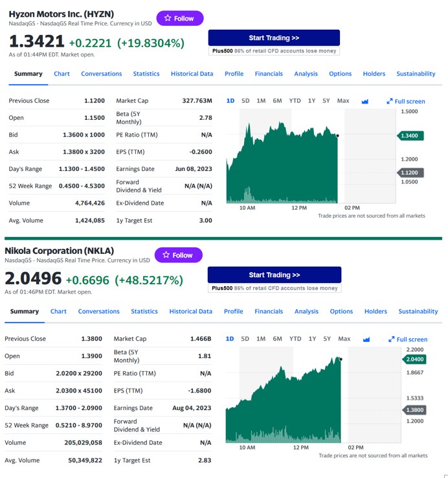Image resolution: width=448 pixels, height=478 pixels.
Task: Open Hyzon chart in Full screen
Action: coord(406,101)
